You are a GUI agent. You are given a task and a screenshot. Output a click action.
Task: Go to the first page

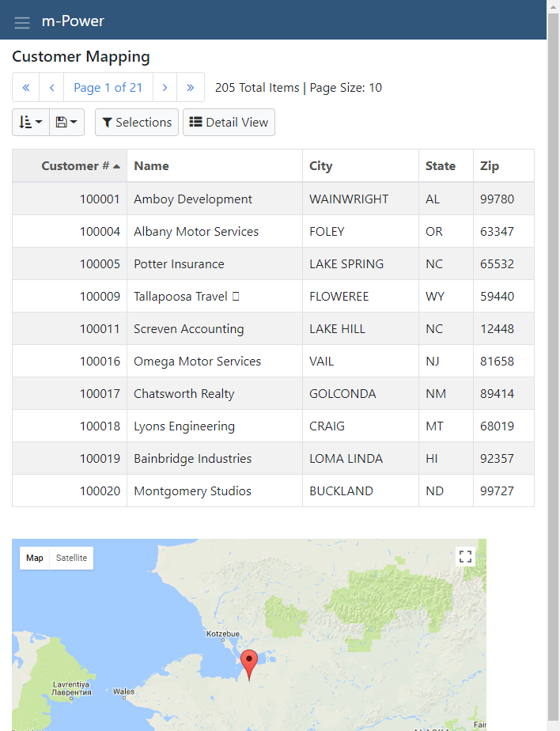(x=26, y=87)
